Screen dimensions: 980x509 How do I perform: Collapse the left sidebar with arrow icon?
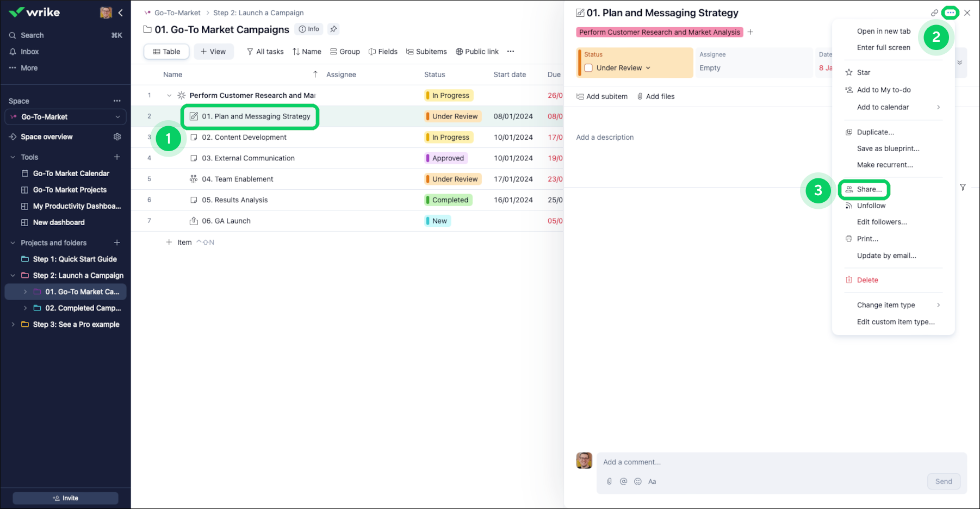click(x=121, y=13)
